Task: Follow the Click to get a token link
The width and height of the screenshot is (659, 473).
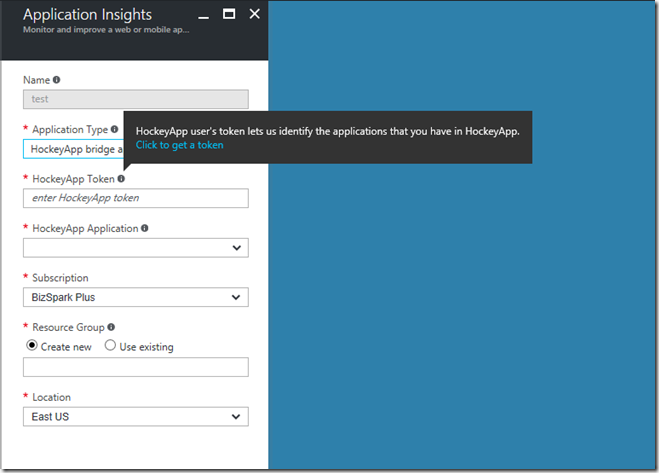Action: click(179, 145)
